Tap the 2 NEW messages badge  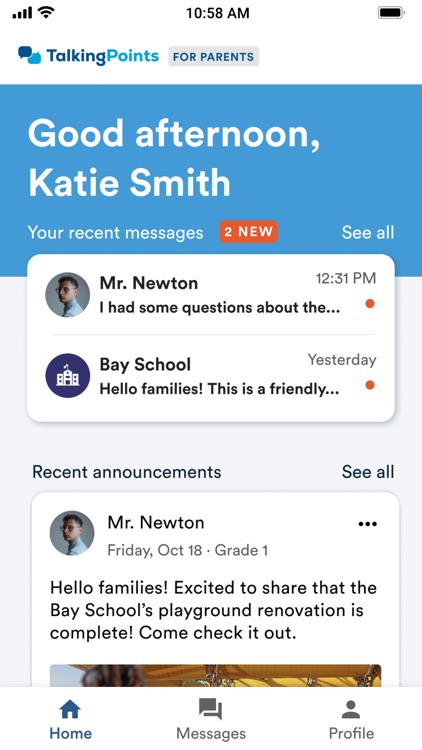pos(248,232)
